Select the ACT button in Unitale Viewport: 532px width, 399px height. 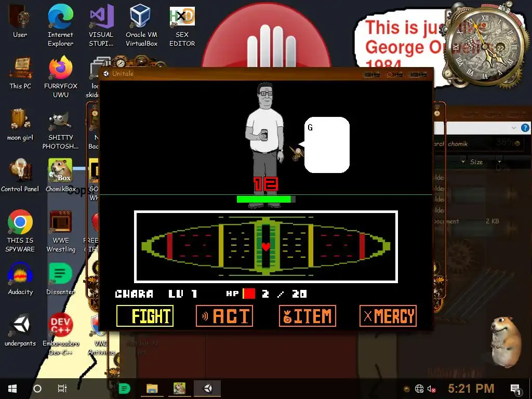(224, 316)
